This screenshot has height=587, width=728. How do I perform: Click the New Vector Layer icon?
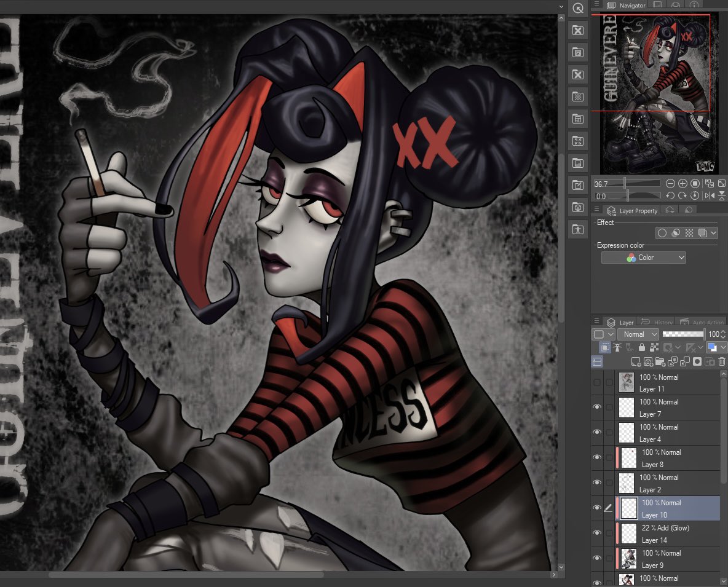click(649, 361)
